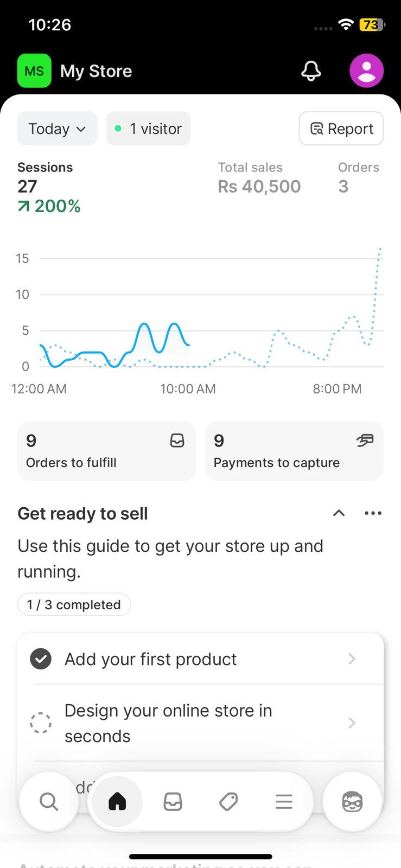
Task: Open the Today date range dropdown
Action: tap(57, 129)
